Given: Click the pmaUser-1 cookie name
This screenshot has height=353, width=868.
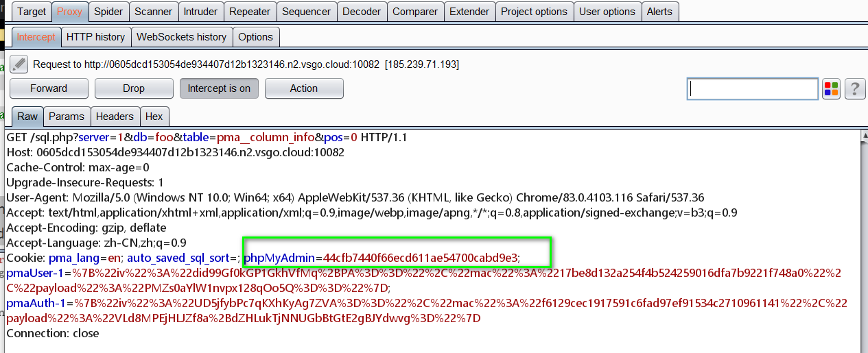Looking at the screenshot, I should [34, 273].
